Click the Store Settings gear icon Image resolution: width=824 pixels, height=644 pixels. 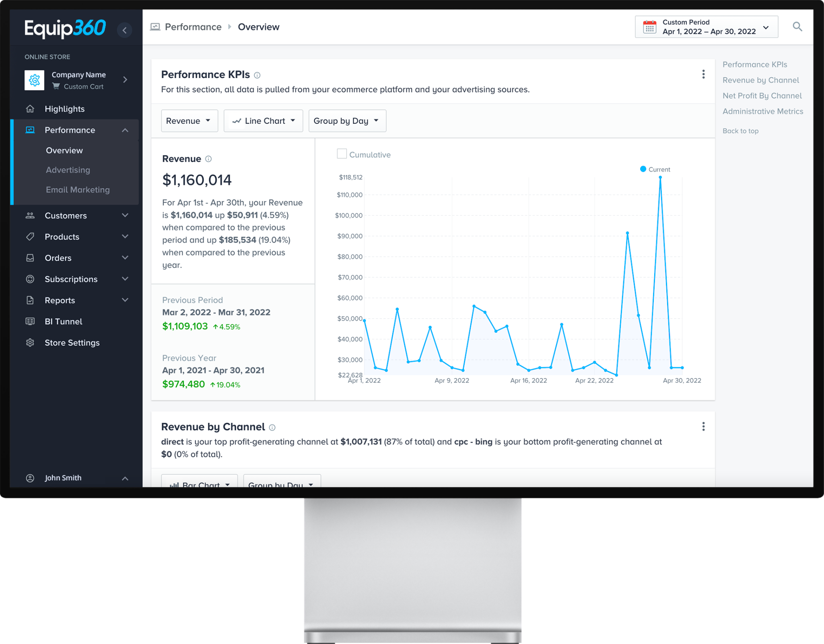tap(30, 343)
